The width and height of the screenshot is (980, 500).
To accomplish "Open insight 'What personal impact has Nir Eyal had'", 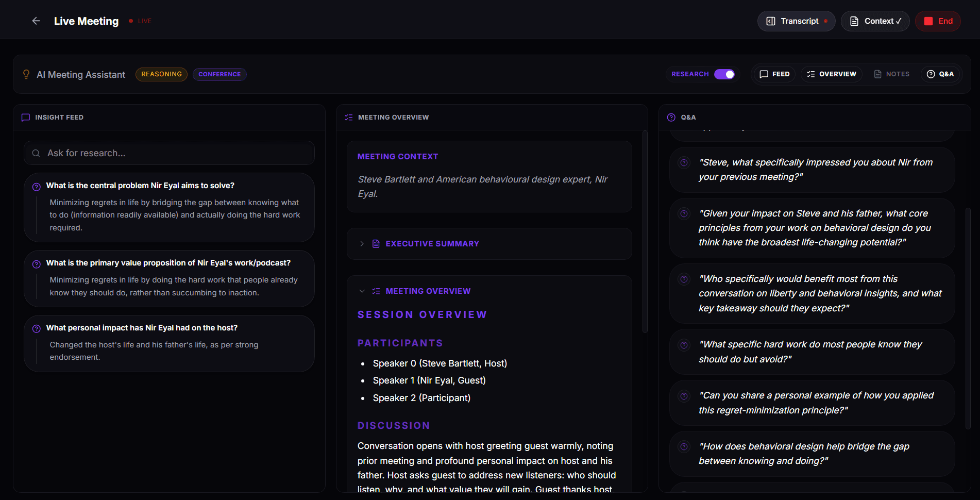I will (169, 343).
